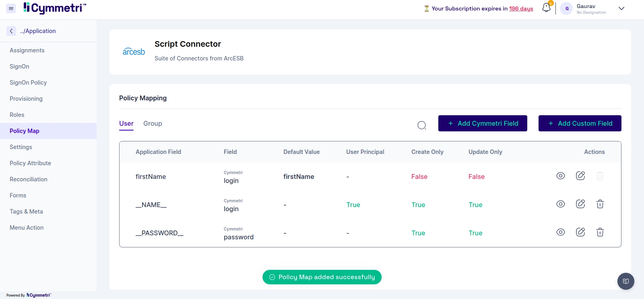This screenshot has height=299, width=644.
Task: Delete the __PASSWORD__ mapping row
Action: (x=600, y=232)
